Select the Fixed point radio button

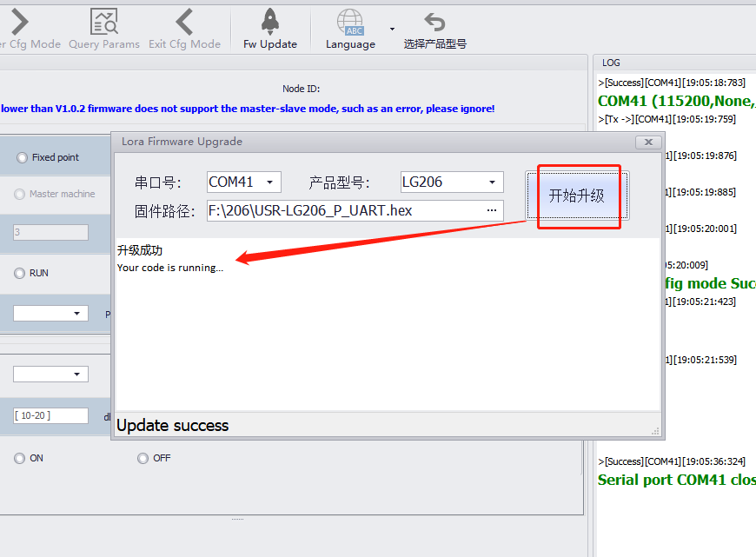tap(21, 157)
